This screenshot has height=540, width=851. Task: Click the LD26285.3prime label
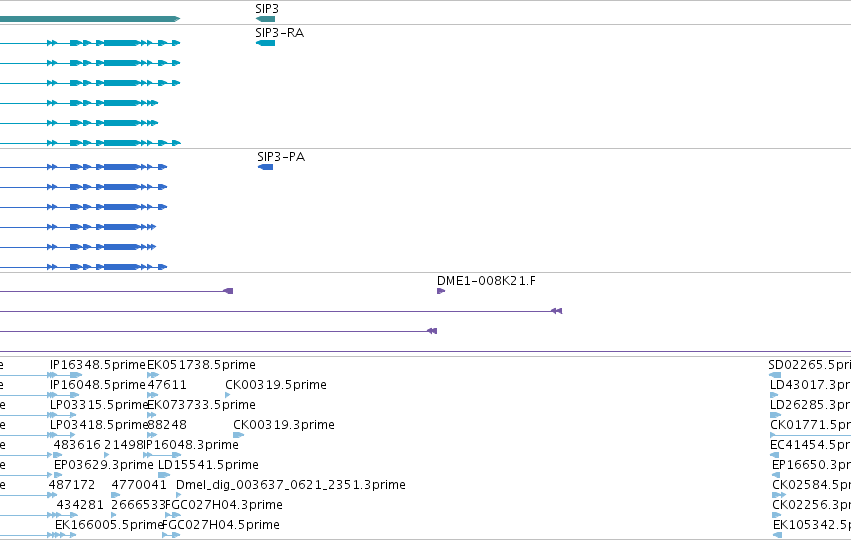click(x=810, y=405)
